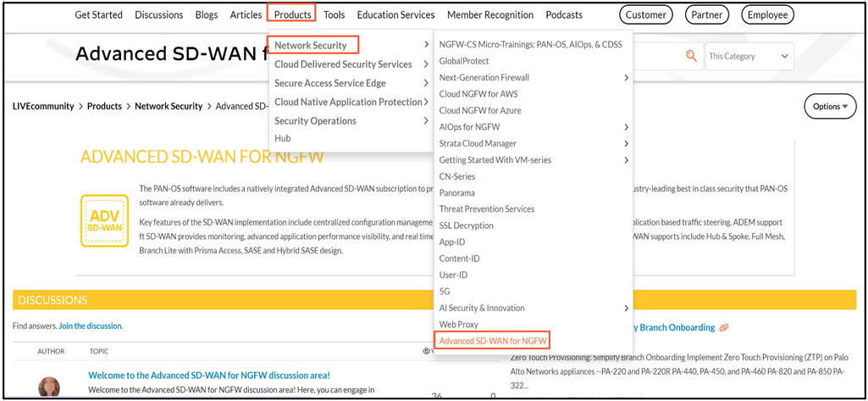The image size is (868, 401).
Task: Click the link icon beside Branch Onboarding
Action: tap(723, 328)
